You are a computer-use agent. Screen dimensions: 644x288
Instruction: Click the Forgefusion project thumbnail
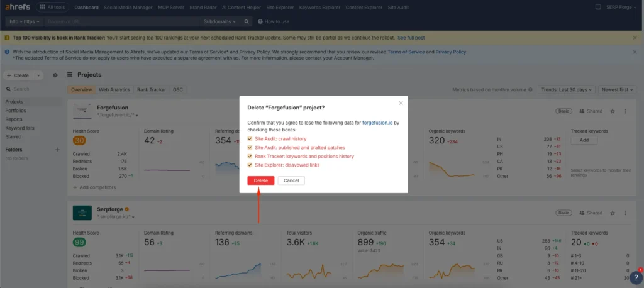point(82,111)
